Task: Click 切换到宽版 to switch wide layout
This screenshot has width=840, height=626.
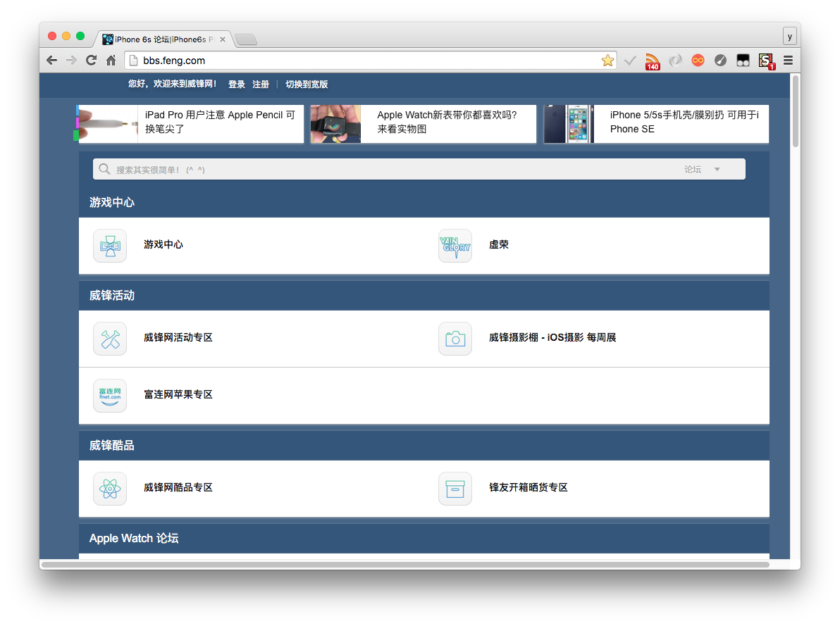Action: [307, 84]
